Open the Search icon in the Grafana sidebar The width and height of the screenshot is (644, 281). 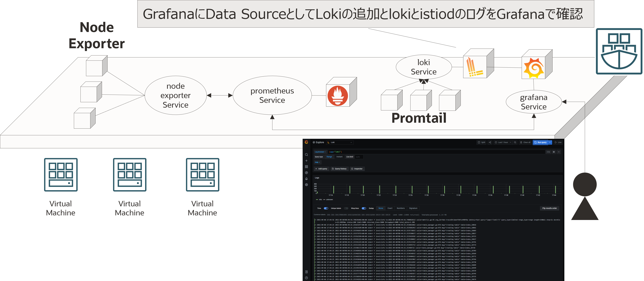coord(306,155)
